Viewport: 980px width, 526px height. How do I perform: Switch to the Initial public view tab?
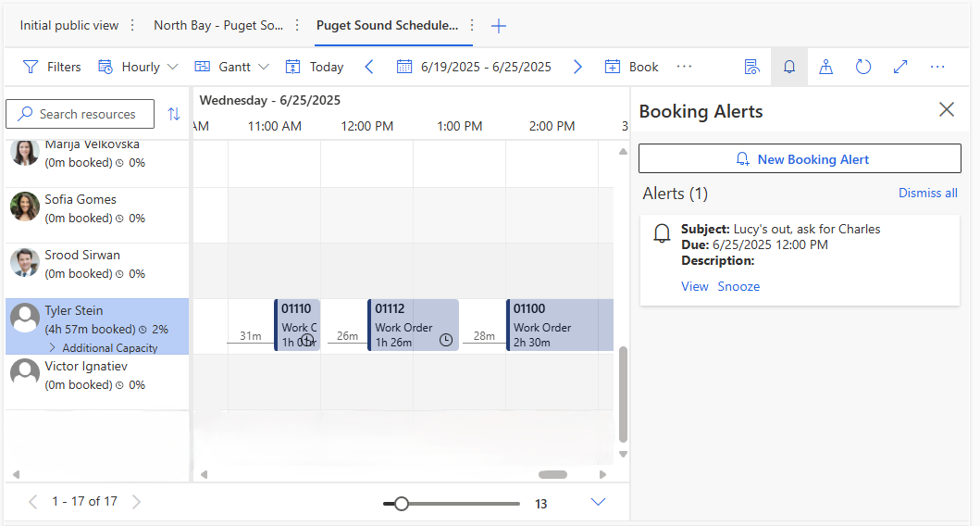click(x=68, y=26)
